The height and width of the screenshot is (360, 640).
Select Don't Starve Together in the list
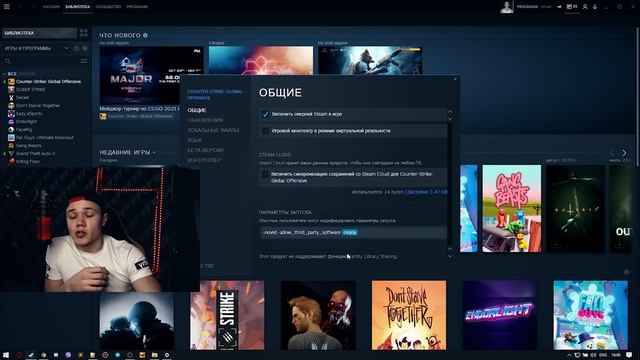38,105
